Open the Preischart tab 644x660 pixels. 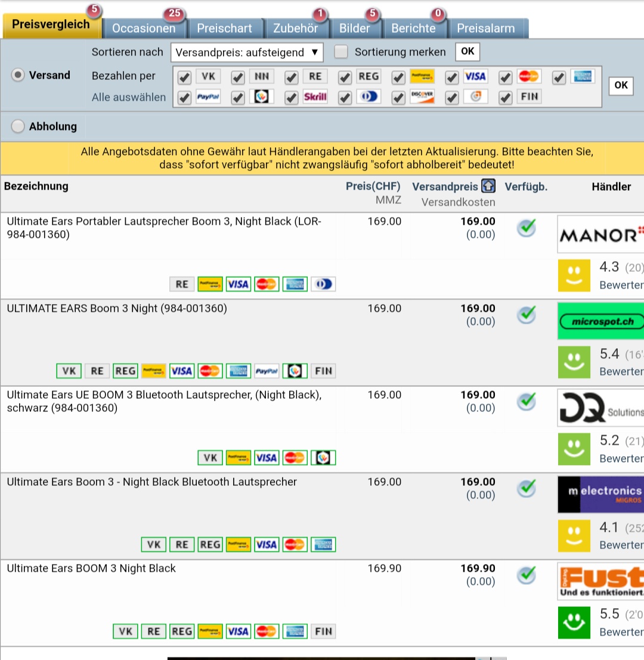(x=225, y=28)
